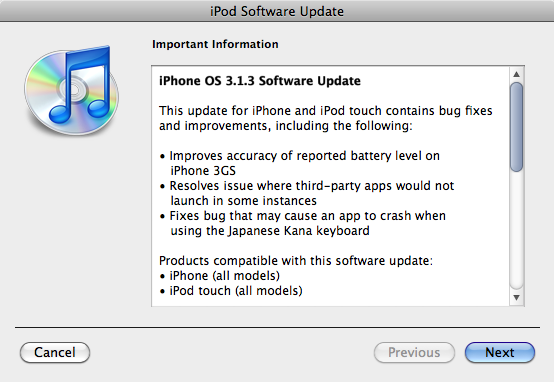This screenshot has width=554, height=382.
Task: Click the 'Products compatible with this software update' line
Action: pyautogui.click(x=296, y=261)
